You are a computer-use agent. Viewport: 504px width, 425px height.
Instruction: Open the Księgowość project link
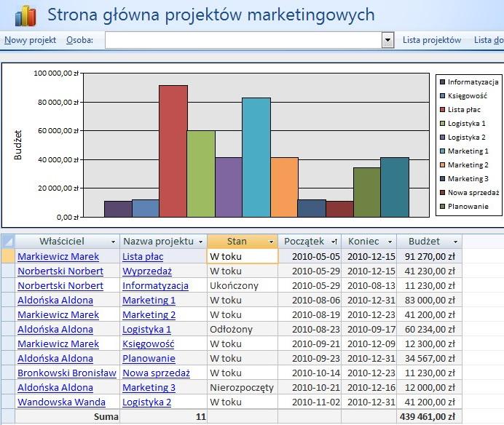click(148, 344)
